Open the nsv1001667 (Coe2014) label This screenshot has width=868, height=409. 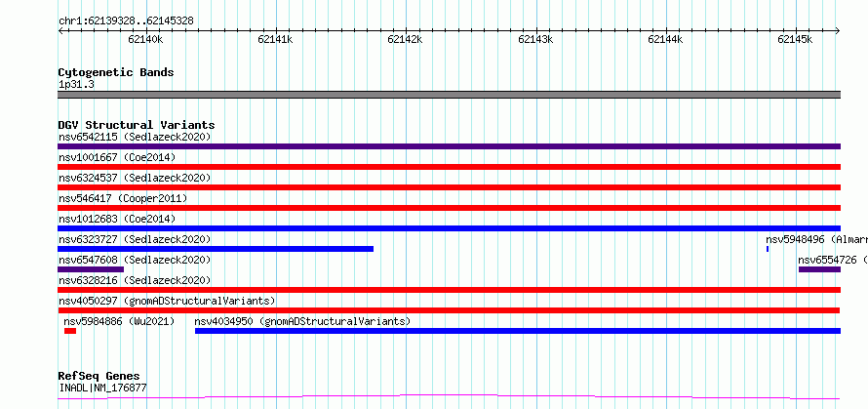[x=117, y=157]
